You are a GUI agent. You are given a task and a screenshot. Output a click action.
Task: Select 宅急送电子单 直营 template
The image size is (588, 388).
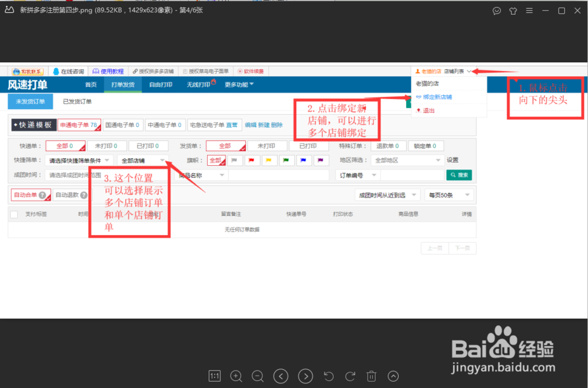(214, 125)
